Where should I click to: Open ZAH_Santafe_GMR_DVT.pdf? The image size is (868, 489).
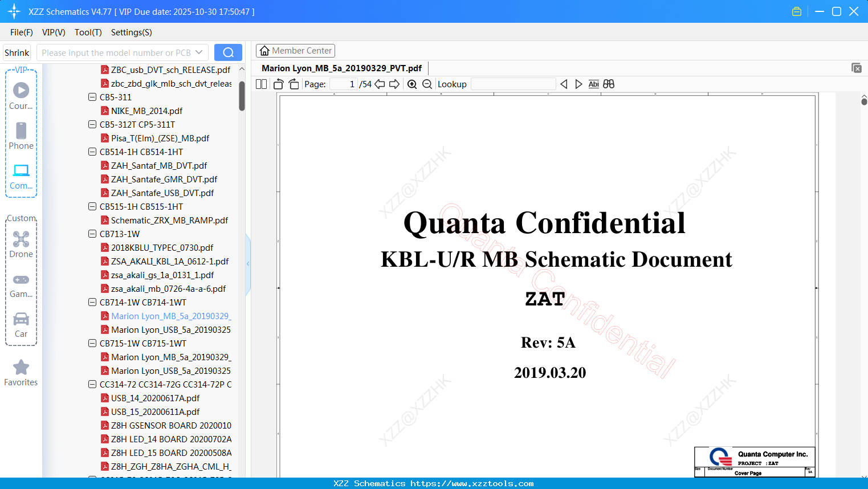point(164,179)
